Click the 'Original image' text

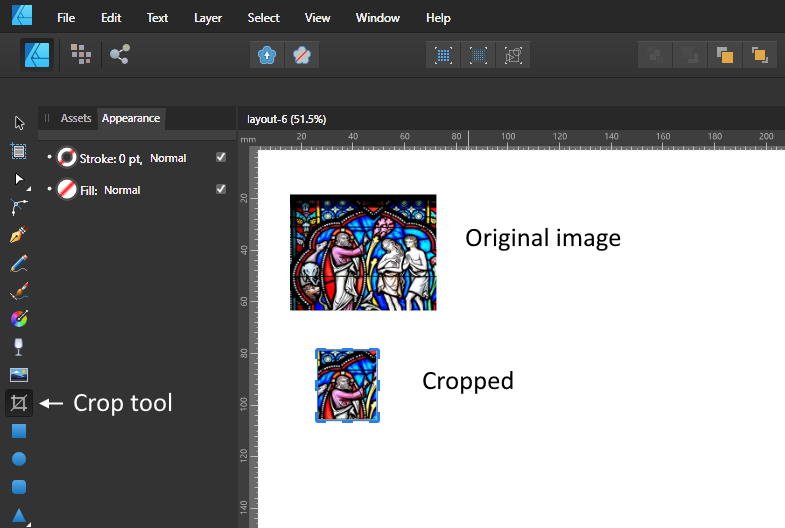pos(543,238)
